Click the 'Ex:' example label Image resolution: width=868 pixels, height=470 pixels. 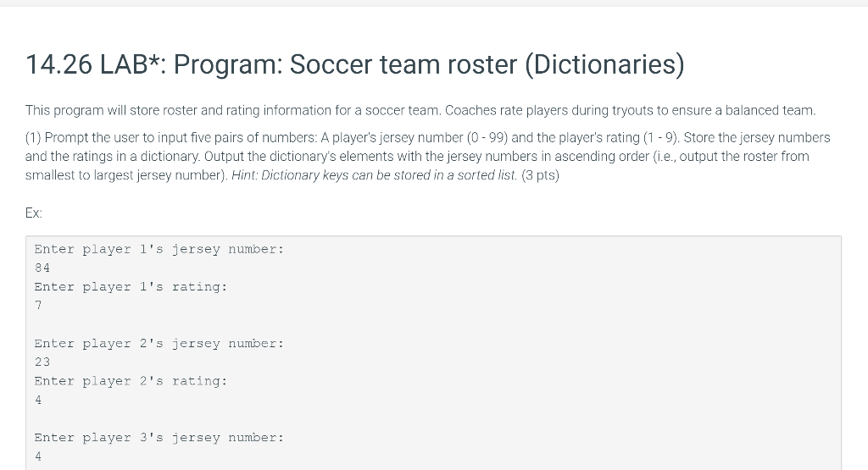coord(34,213)
